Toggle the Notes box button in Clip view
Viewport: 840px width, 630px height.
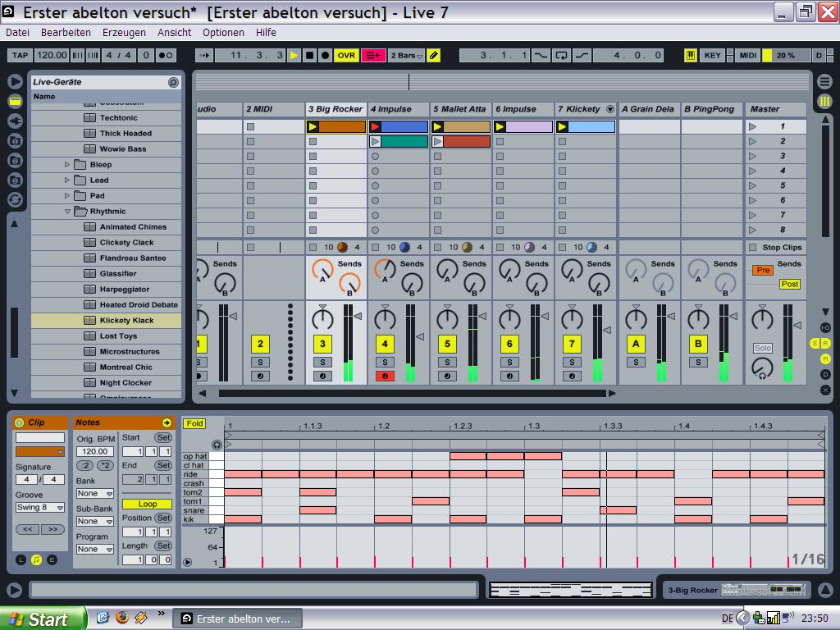coord(36,559)
